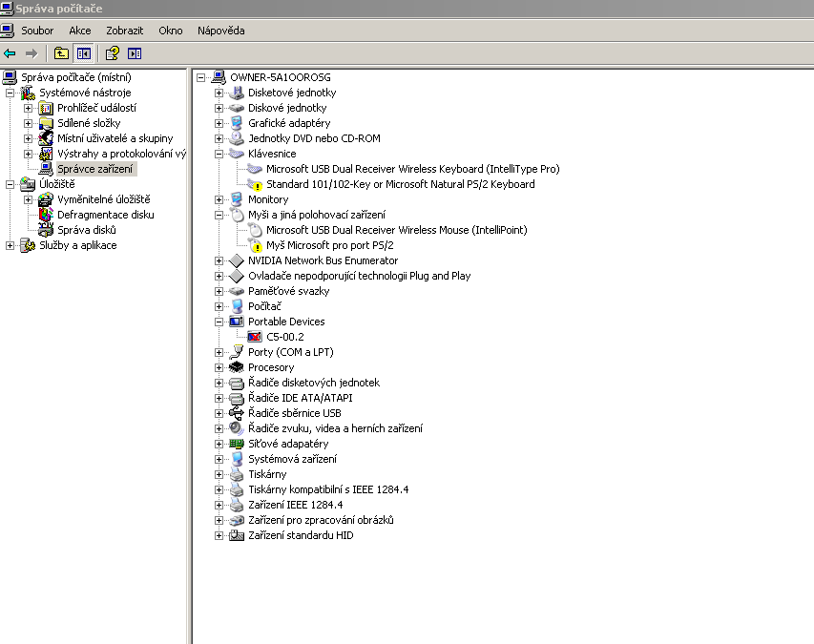814x644 pixels.
Task: Select Tiskárny kompatibilní s IEEE 1284.4
Action: [328, 489]
